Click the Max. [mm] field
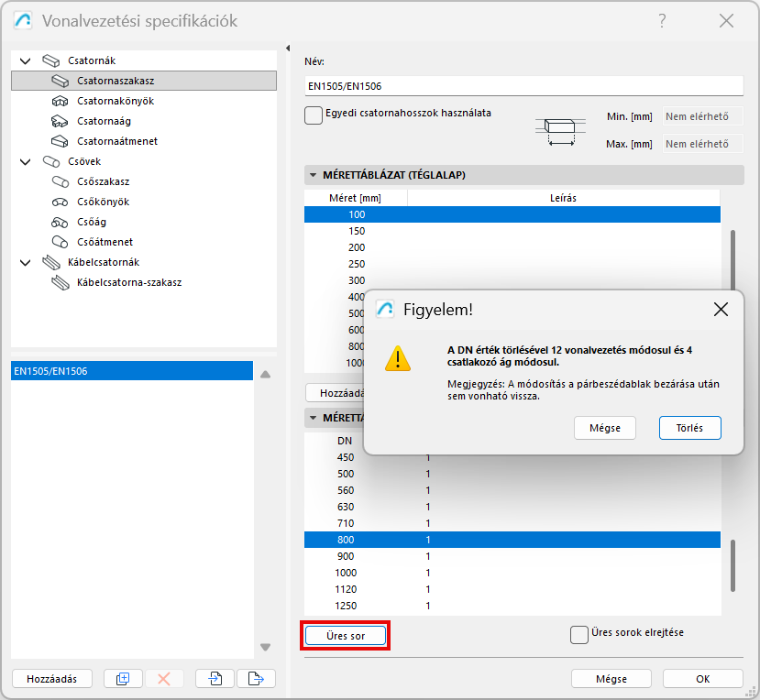Viewport: 760px width, 700px height. tap(702, 144)
